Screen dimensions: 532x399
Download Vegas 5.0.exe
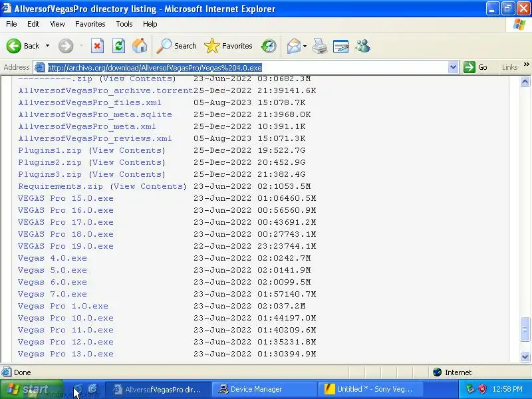pyautogui.click(x=53, y=270)
